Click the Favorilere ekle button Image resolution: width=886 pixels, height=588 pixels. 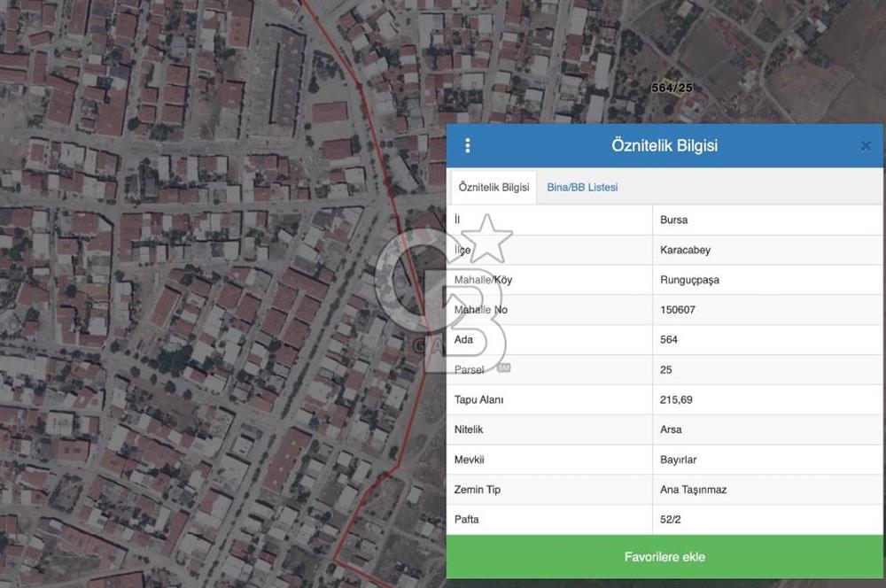(664, 557)
